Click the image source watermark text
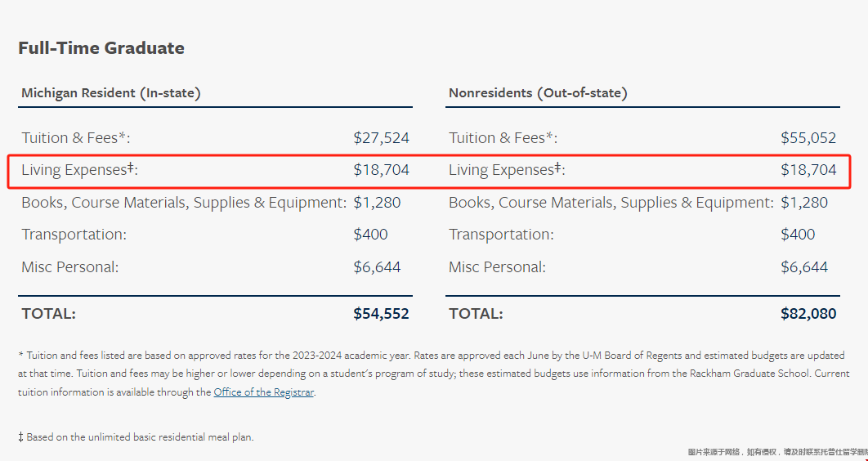Screen dimensions: 868x461 point(778,452)
